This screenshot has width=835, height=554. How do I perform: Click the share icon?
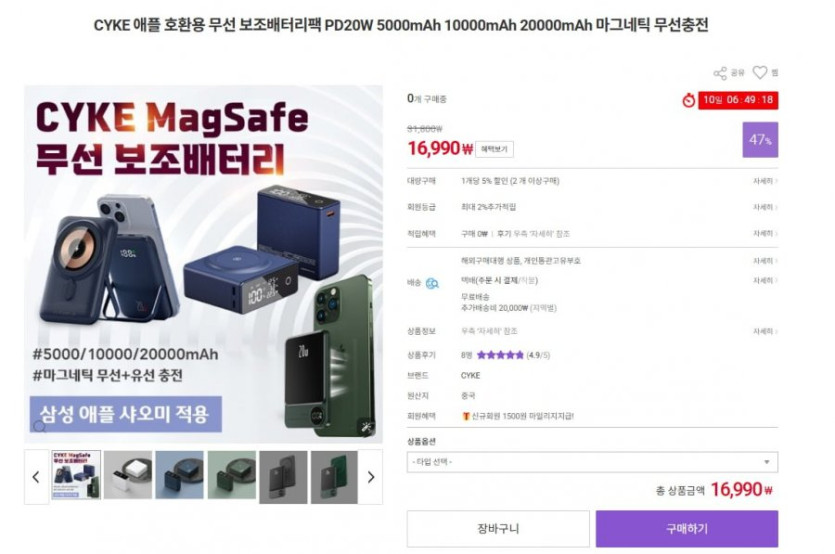pos(720,73)
